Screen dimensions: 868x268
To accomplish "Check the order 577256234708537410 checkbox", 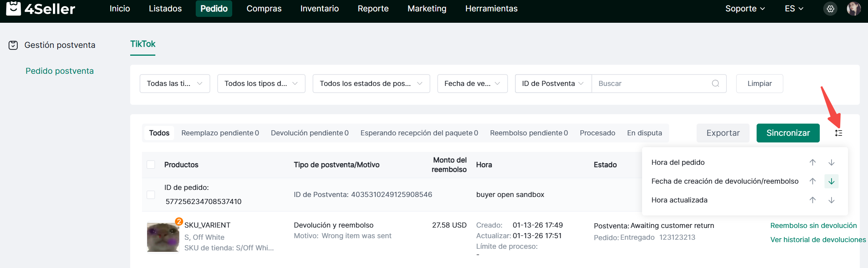I will 151,195.
